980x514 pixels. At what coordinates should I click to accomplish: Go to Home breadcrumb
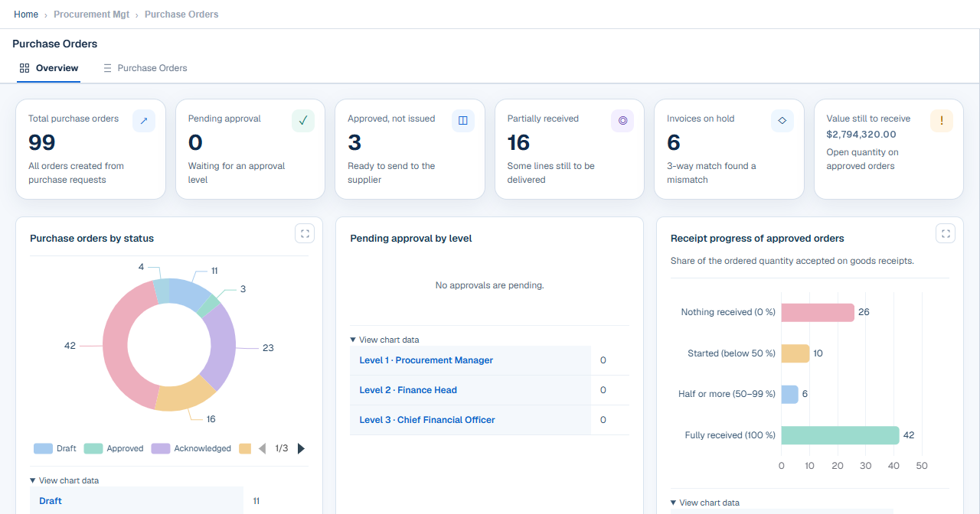pos(26,15)
